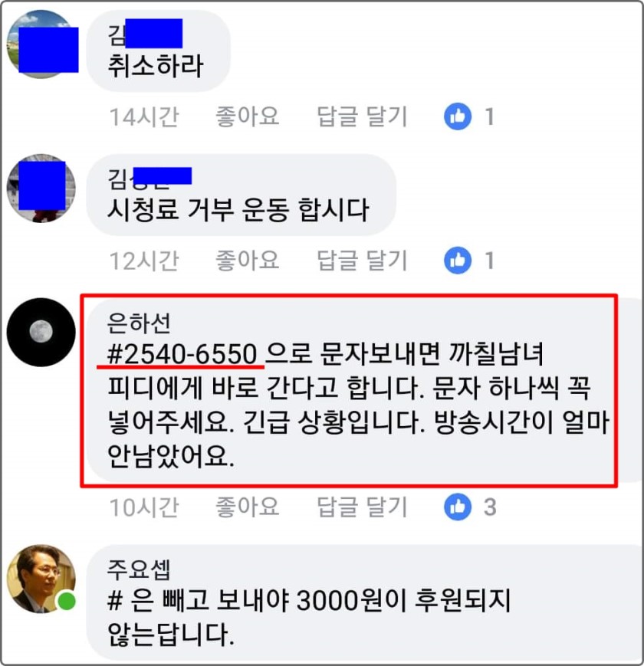
Task: Open the 주요셉 username link
Action: pos(139,569)
